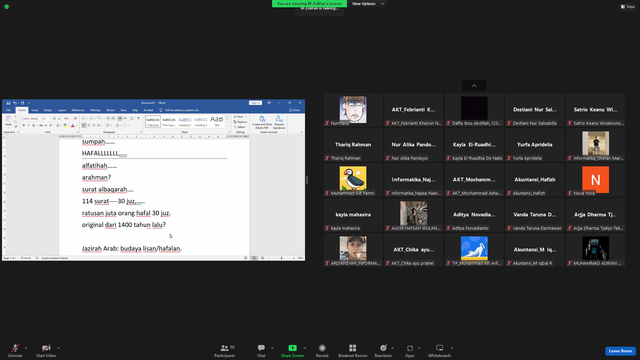Click the Word zoom slider
Screen dimensions: 640x360
(281, 258)
